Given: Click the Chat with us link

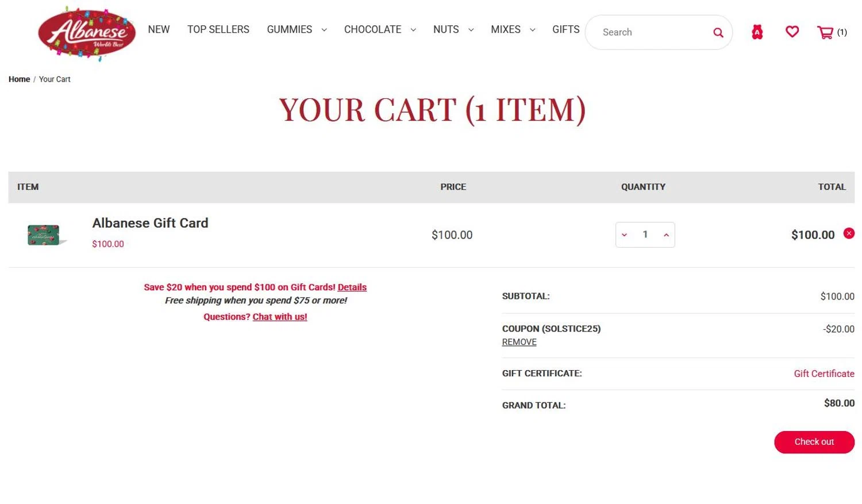Looking at the screenshot, I should 280,317.
